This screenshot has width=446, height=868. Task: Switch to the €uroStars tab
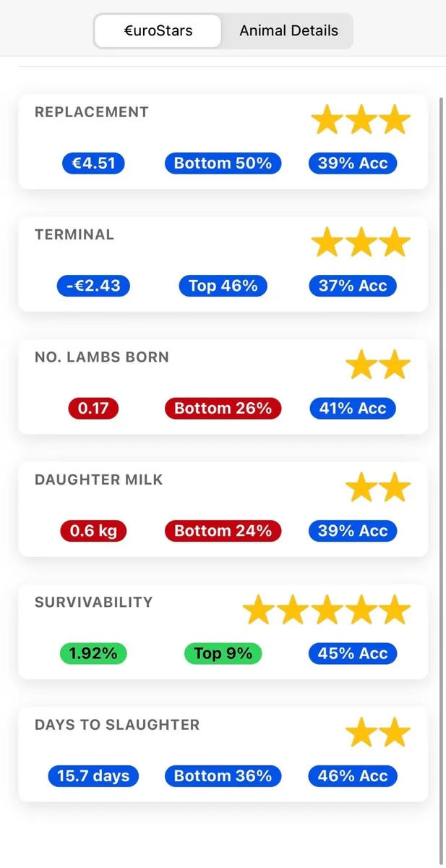158,31
